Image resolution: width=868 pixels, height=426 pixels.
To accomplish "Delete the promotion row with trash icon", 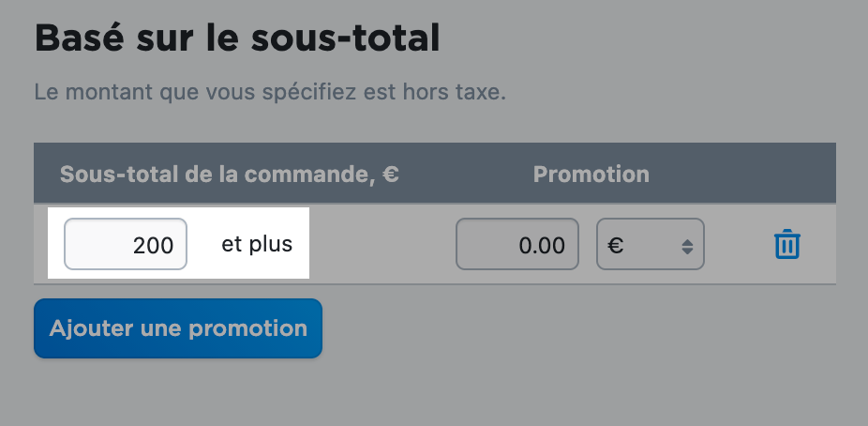I will tap(786, 244).
